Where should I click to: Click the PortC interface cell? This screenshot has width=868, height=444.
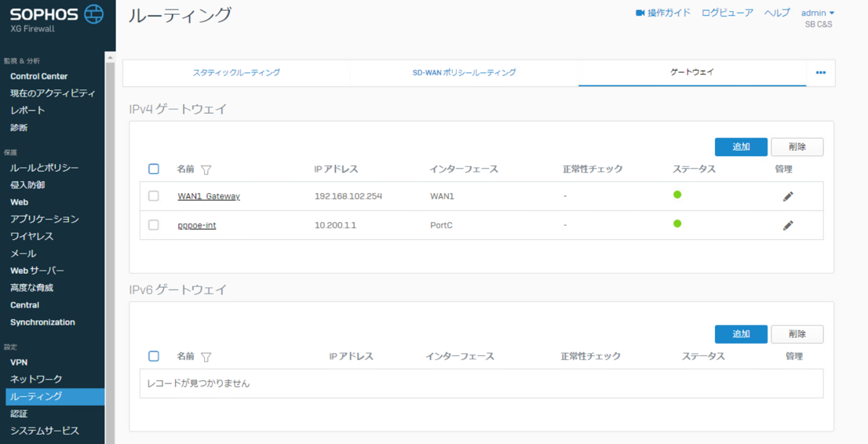click(441, 225)
